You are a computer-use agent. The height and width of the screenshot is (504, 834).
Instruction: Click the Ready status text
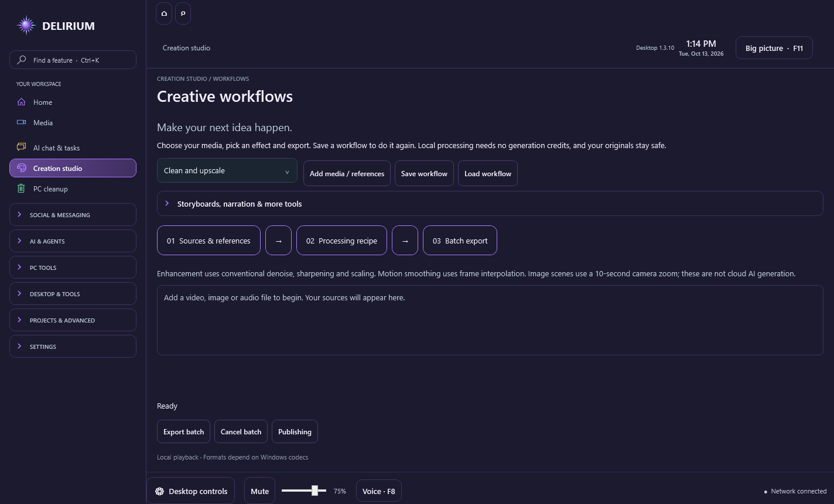(167, 406)
